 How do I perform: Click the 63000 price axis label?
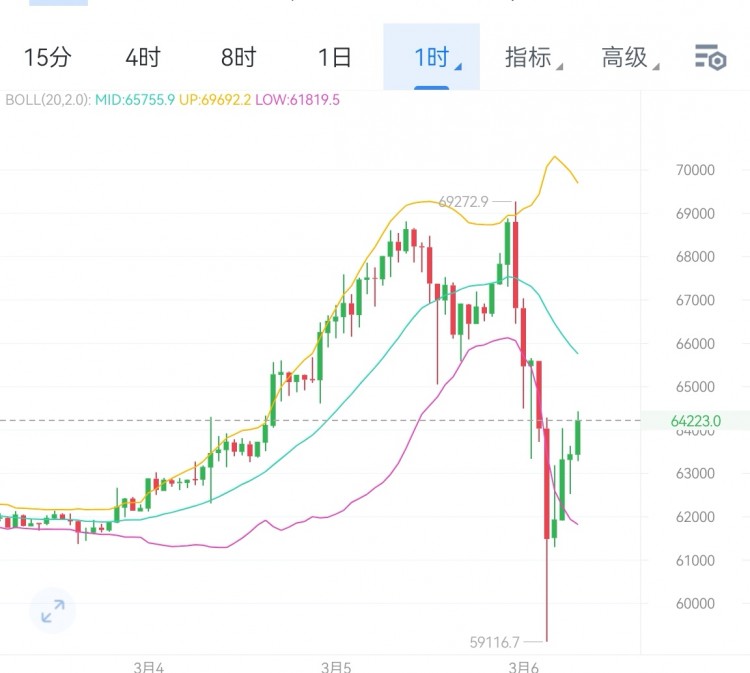(695, 474)
